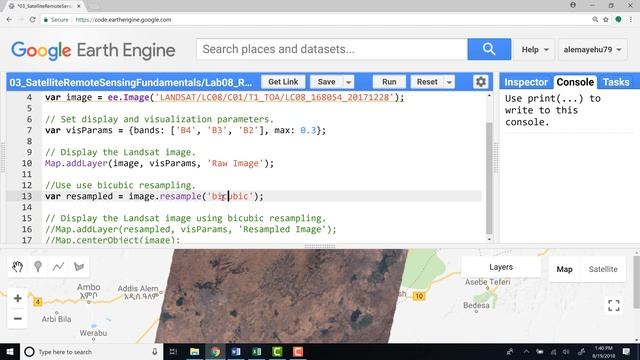
Task: Click the taskbar clock
Action: [603, 351]
